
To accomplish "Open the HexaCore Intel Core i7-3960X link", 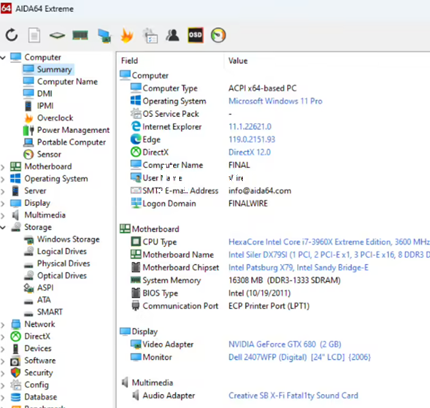I will [x=329, y=242].
